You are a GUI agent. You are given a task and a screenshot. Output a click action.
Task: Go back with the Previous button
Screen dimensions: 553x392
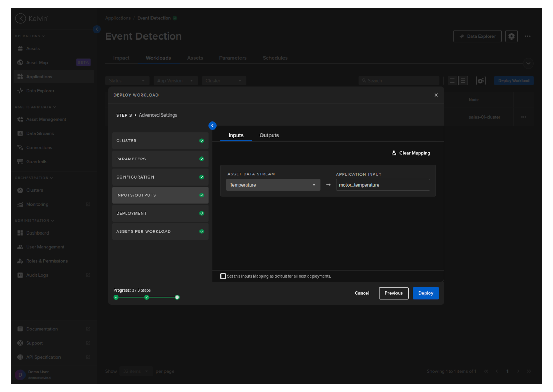click(393, 293)
